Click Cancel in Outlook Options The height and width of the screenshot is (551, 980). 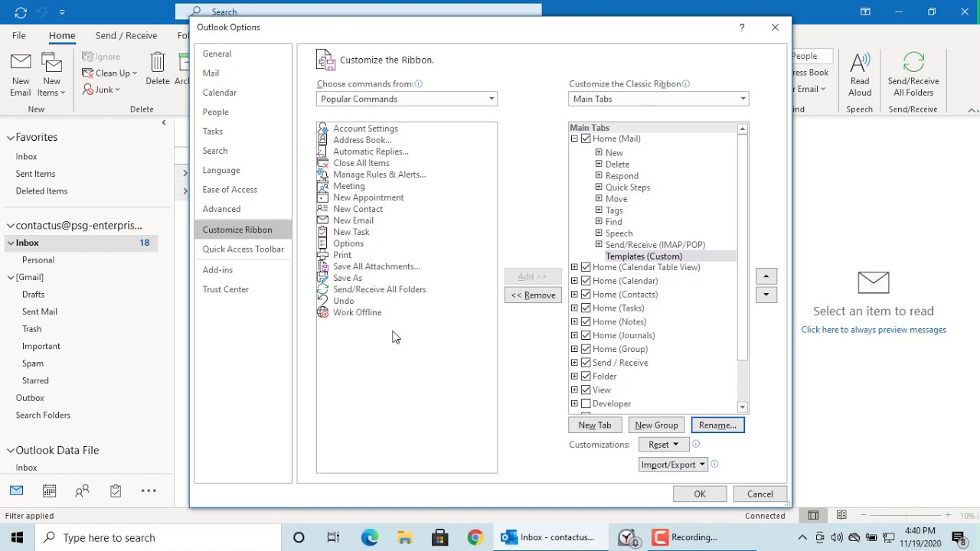(760, 494)
